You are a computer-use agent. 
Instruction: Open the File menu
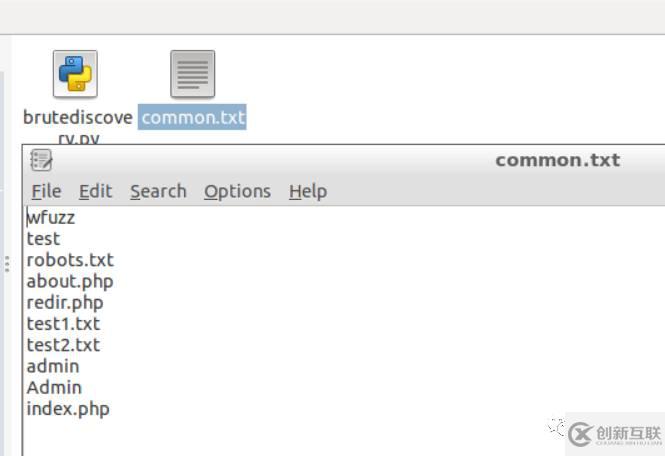(x=47, y=191)
